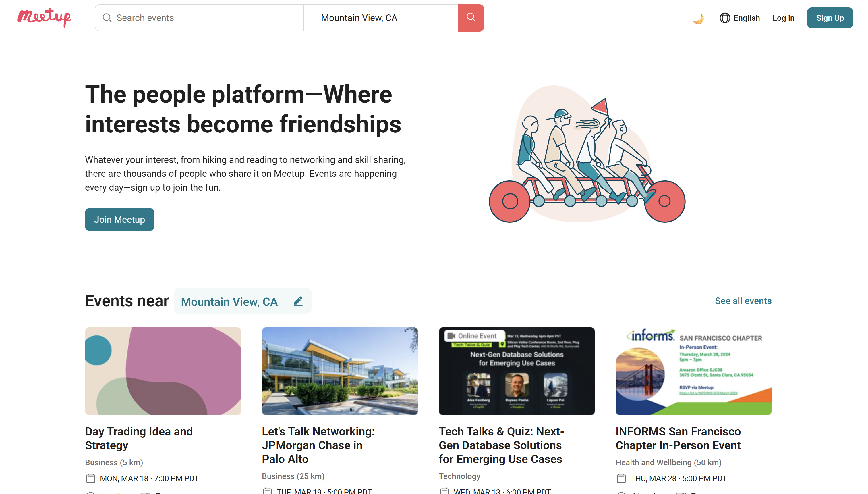The height and width of the screenshot is (494, 868).
Task: Click Health and Wellbeing (50 km) text
Action: coord(669,462)
